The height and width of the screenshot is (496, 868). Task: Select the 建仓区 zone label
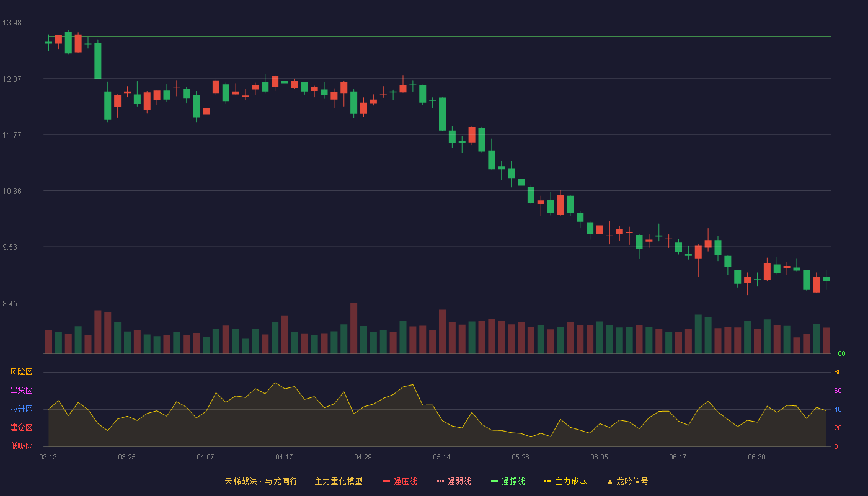point(21,428)
